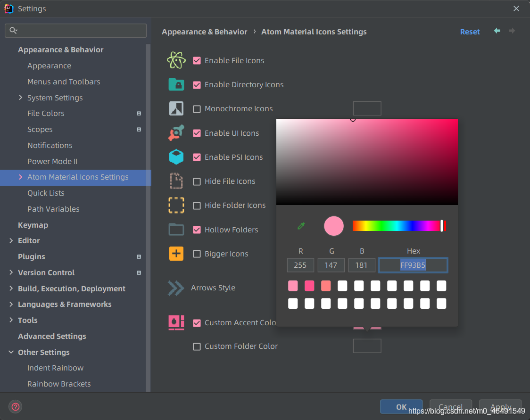Uncheck the Hollow Folders checkbox
Viewport: 530px width, 420px height.
(x=197, y=230)
